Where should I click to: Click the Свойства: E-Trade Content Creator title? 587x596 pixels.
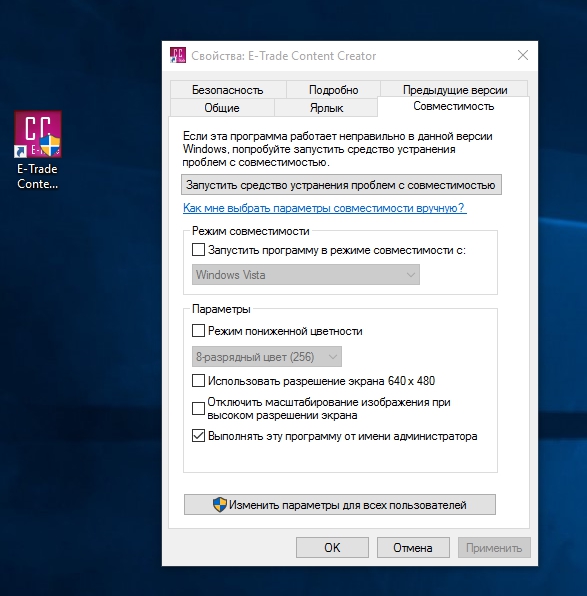(x=284, y=56)
